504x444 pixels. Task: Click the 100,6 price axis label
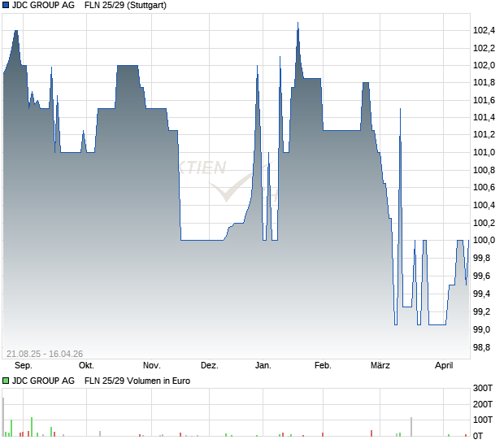484,187
